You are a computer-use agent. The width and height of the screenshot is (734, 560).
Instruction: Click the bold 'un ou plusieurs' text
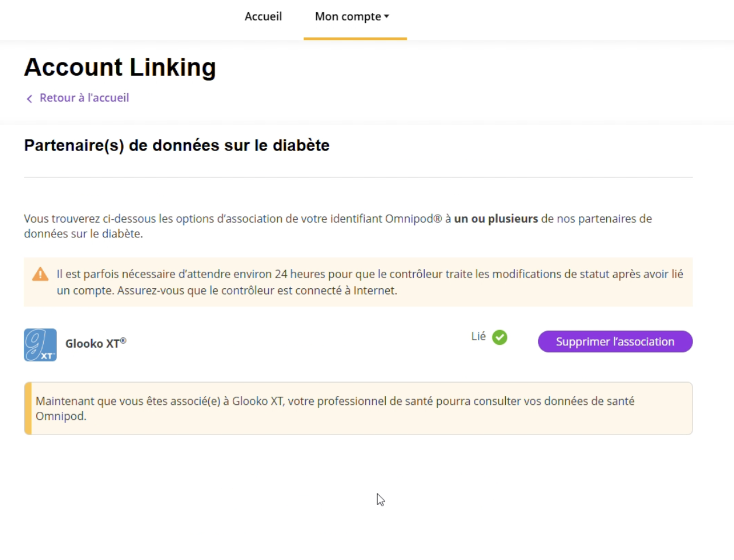pyautogui.click(x=496, y=219)
